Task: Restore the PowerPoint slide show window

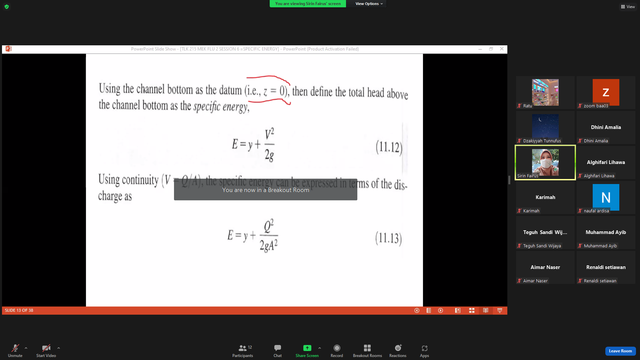Action: (491, 49)
